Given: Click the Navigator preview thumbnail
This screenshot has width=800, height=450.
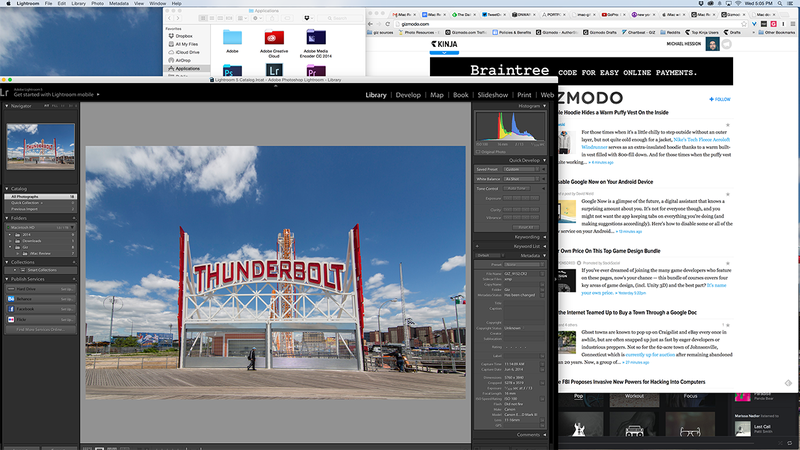Looking at the screenshot, I should tap(40, 146).
